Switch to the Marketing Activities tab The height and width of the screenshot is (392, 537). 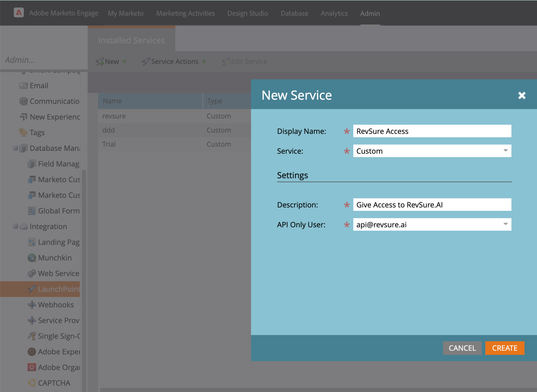tap(185, 13)
